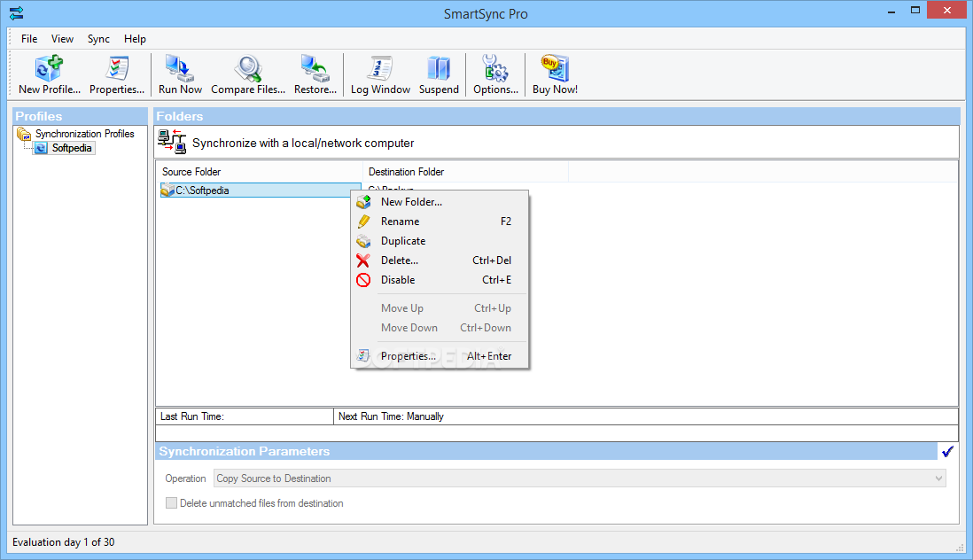Click the Compare Files magnifier icon
Image resolution: width=973 pixels, height=560 pixels.
pos(247,68)
